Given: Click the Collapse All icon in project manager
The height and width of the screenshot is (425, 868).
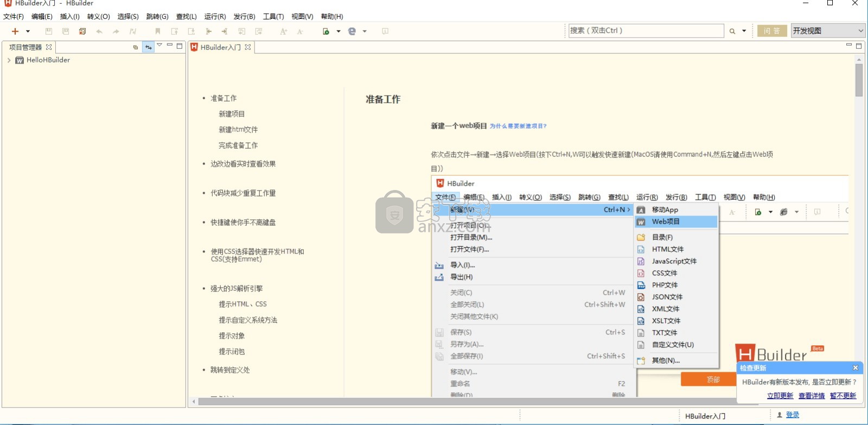Looking at the screenshot, I should (x=136, y=47).
